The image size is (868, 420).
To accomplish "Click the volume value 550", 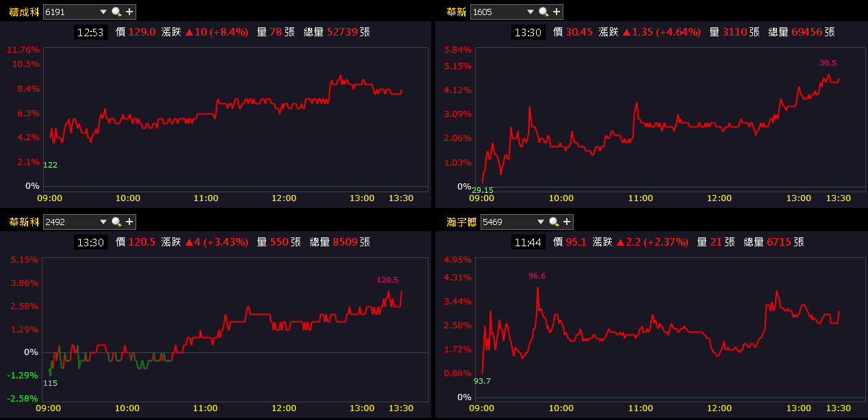I will pyautogui.click(x=279, y=242).
